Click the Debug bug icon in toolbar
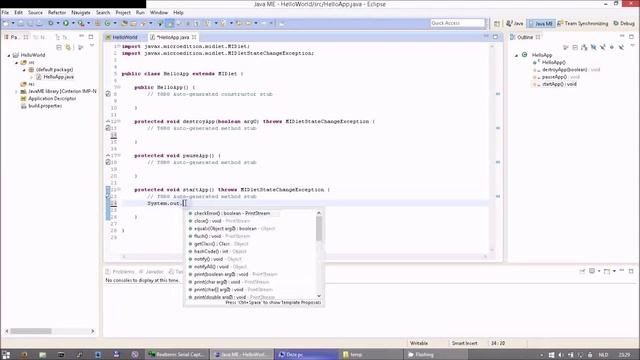Screen dimensions: 640x360 [x=51, y=23]
